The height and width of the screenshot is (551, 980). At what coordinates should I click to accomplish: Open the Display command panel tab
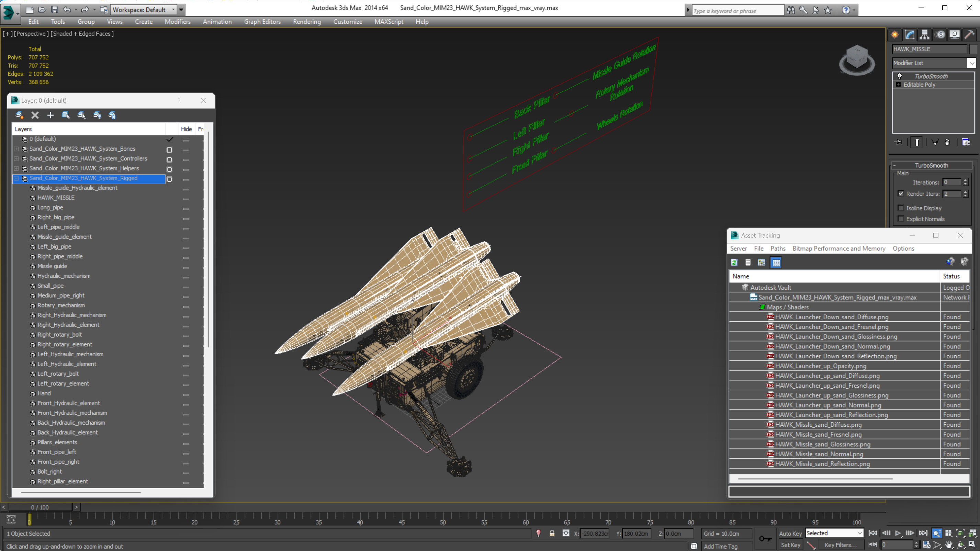tap(955, 35)
